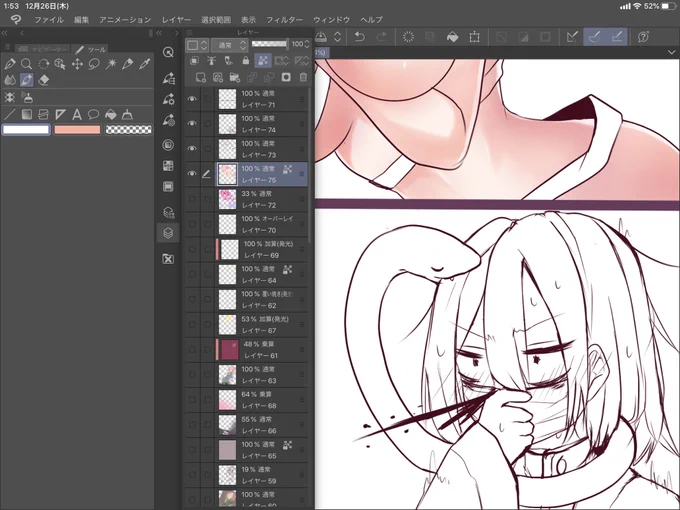The height and width of the screenshot is (510, 680).
Task: Select the Straight line figure tool
Action: tap(10, 114)
